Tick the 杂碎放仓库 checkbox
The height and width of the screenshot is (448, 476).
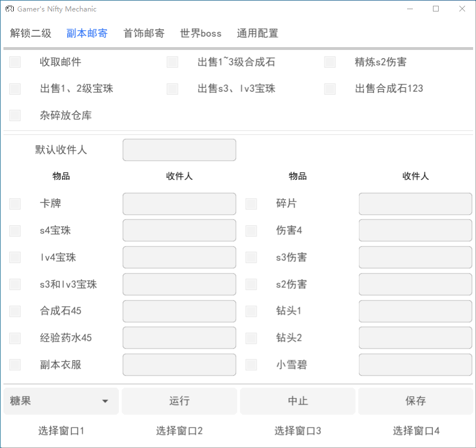point(15,115)
